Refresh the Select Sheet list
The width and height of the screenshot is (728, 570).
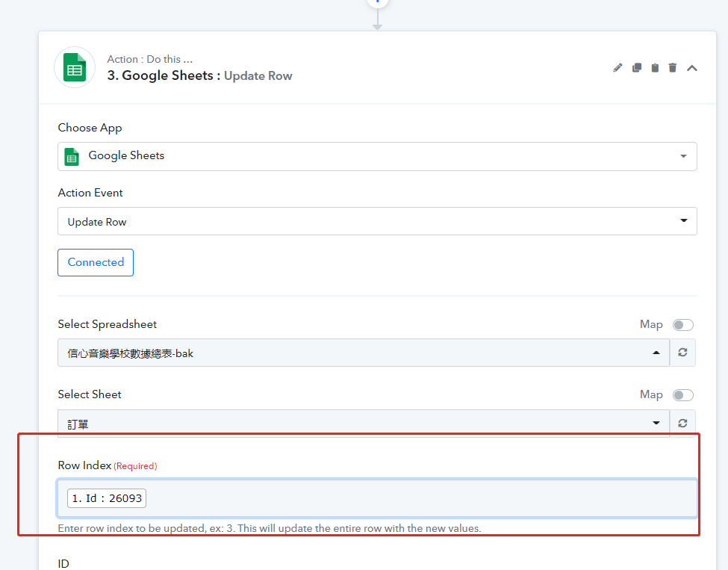tap(682, 423)
